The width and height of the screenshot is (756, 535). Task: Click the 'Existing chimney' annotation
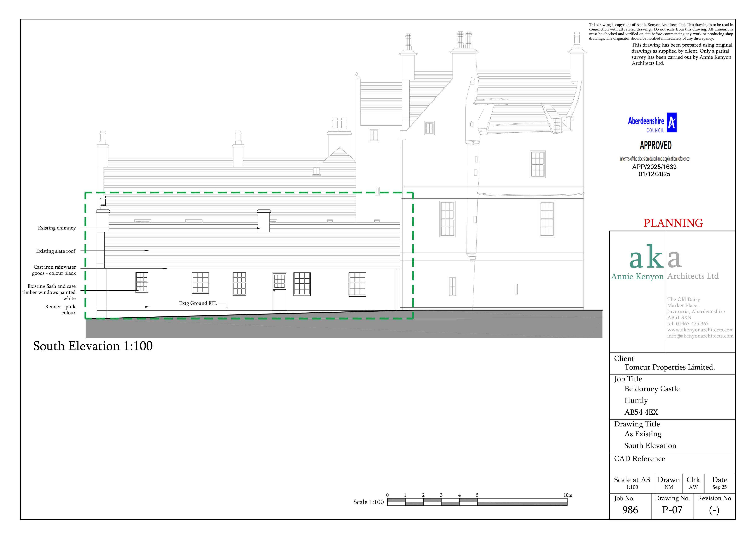tap(57, 228)
